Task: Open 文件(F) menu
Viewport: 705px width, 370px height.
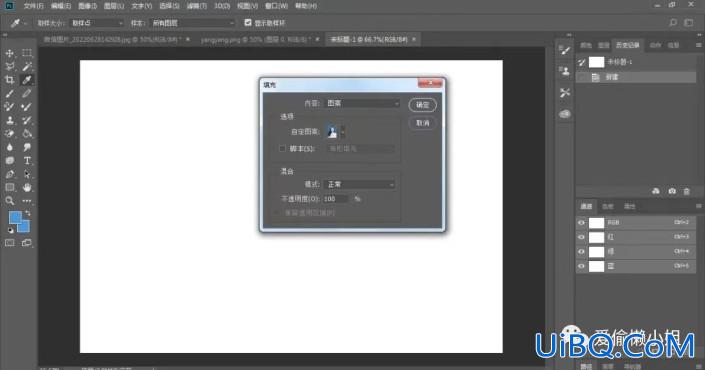Action: [x=34, y=6]
